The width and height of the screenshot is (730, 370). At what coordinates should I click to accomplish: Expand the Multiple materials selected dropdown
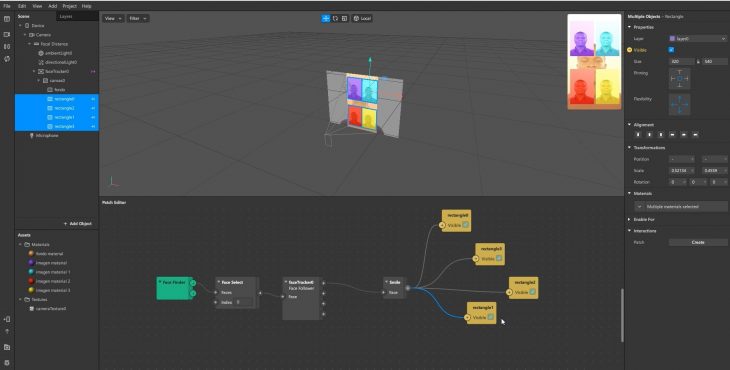tap(681, 206)
